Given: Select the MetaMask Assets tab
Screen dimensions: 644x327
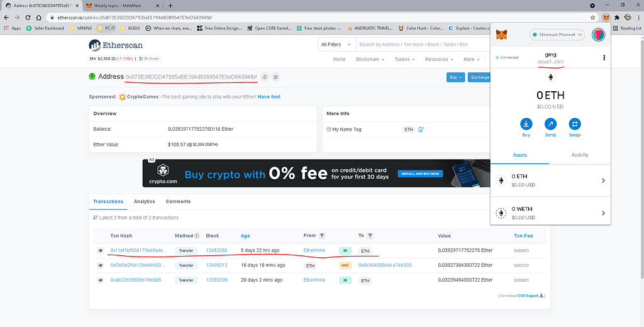Looking at the screenshot, I should point(519,155).
